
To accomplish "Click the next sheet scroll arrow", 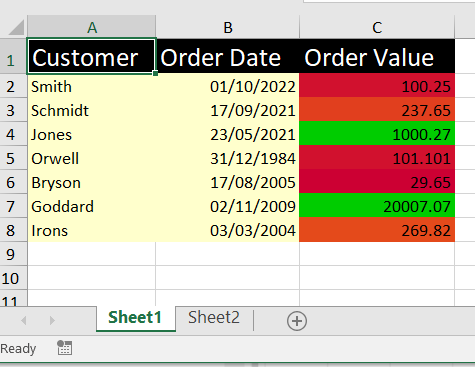I will pyautogui.click(x=52, y=321).
